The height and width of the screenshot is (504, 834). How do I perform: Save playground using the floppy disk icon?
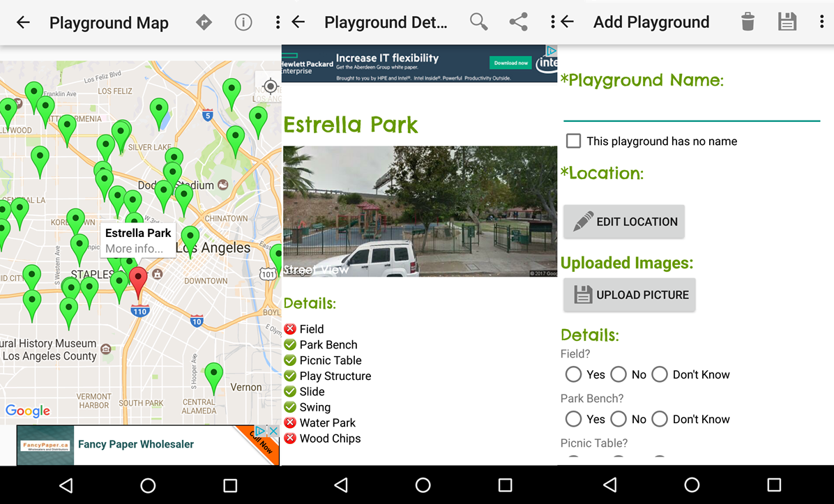point(787,22)
